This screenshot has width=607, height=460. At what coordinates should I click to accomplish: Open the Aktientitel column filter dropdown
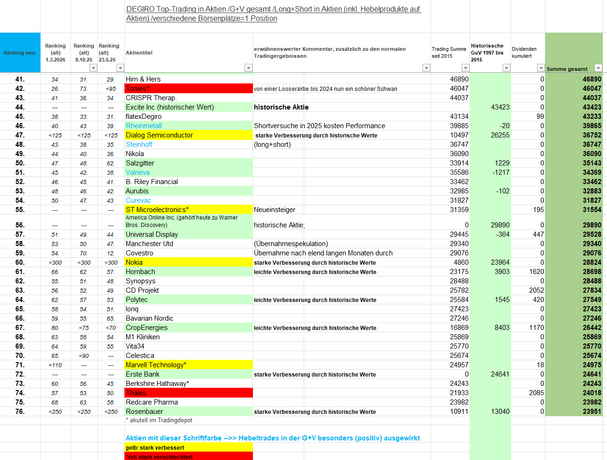[x=249, y=68]
